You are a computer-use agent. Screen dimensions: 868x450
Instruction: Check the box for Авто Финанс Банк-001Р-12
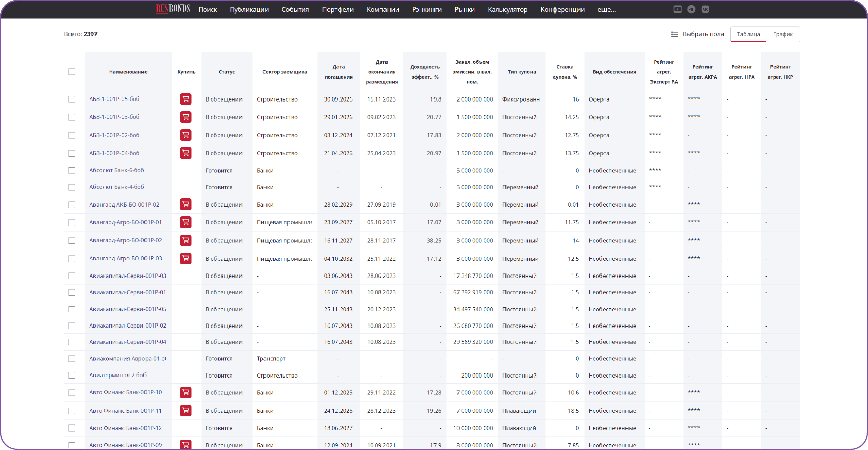[x=71, y=428]
